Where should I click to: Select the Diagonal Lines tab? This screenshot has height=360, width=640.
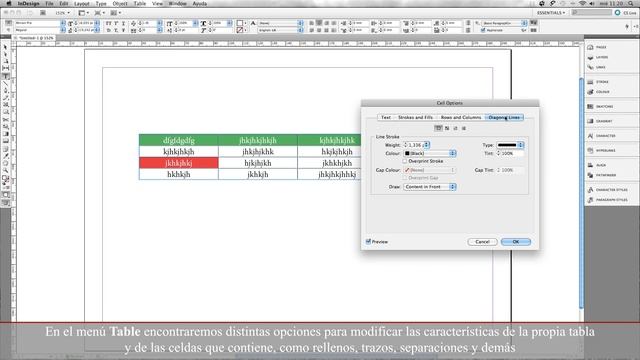(504, 117)
